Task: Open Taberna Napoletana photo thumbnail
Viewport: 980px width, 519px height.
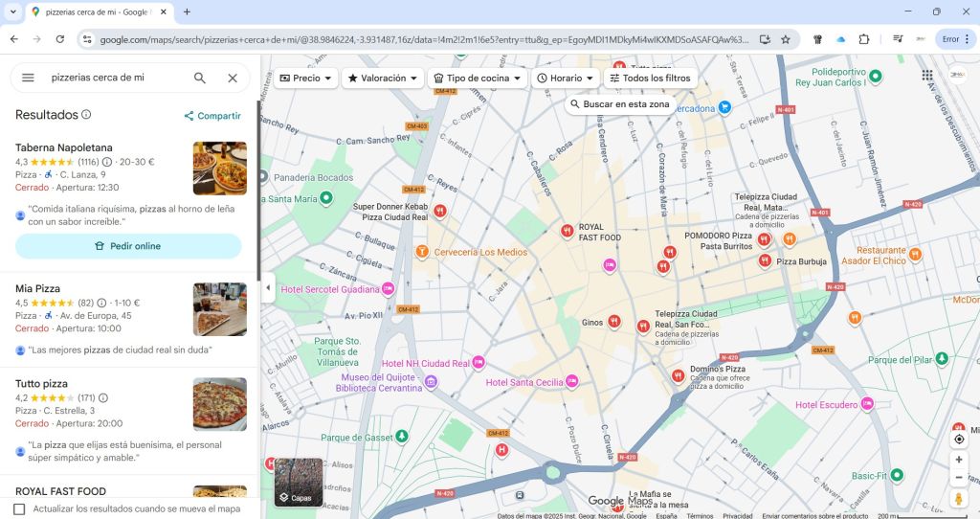Action: click(219, 169)
